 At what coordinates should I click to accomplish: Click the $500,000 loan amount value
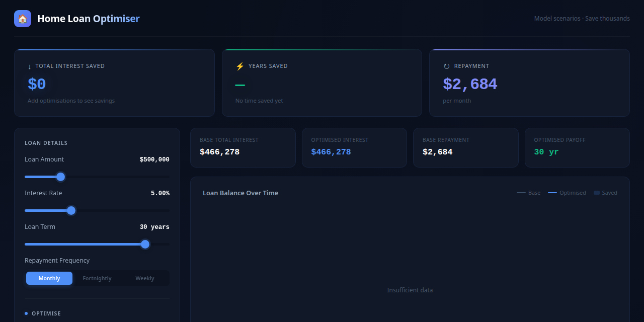154,159
